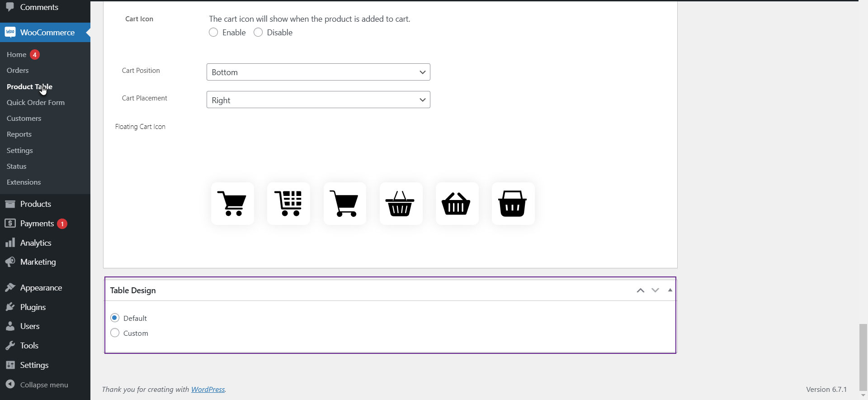Follow the WordPress footer link
The image size is (868, 400).
pos(208,389)
